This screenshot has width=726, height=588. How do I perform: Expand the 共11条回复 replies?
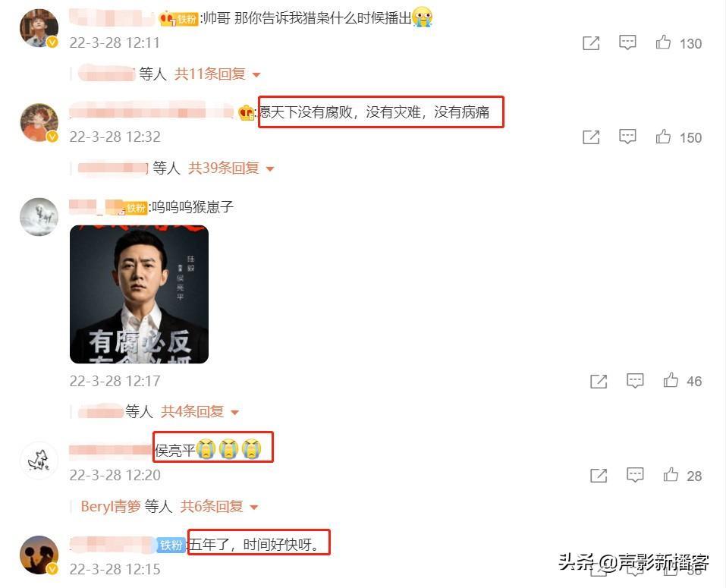coord(217,74)
